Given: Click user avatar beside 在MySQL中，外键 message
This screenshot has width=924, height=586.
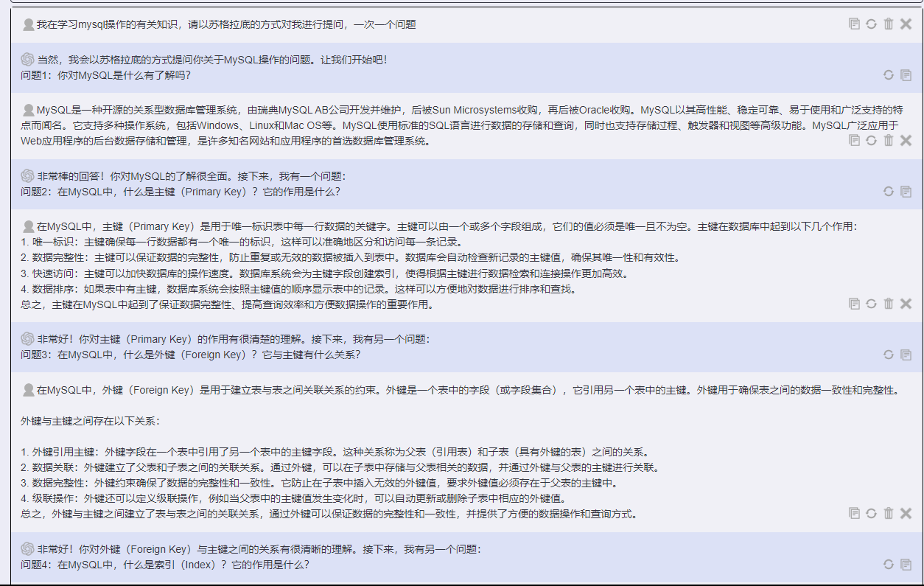Looking at the screenshot, I should pos(28,390).
